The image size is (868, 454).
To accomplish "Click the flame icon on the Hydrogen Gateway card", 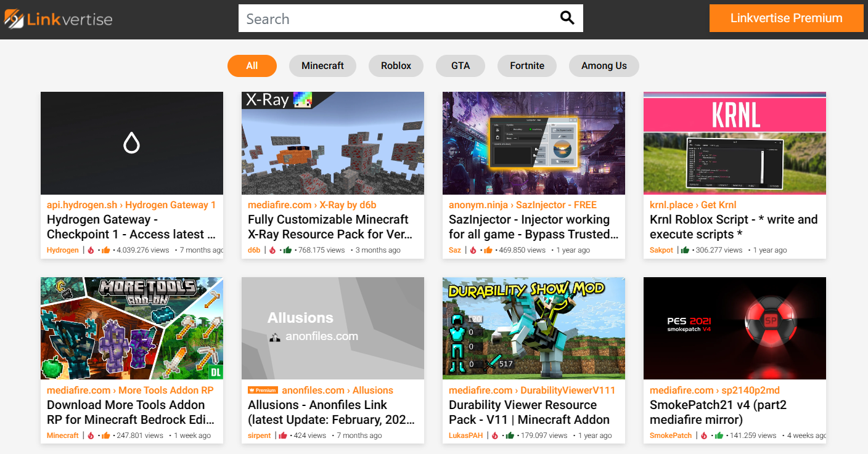I will tap(91, 250).
